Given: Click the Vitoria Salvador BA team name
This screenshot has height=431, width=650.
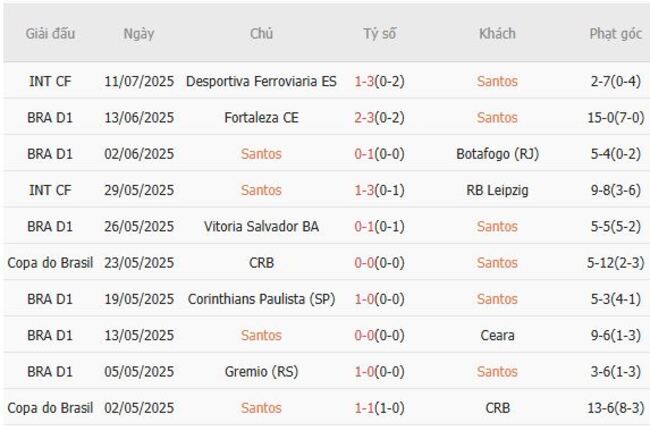Looking at the screenshot, I should pyautogui.click(x=261, y=226).
